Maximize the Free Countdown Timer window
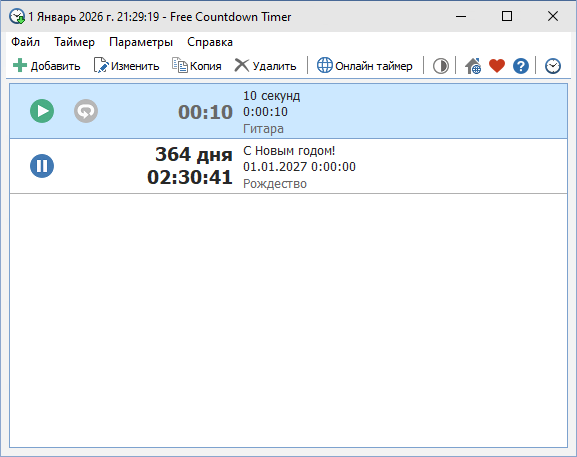Image resolution: width=577 pixels, height=457 pixels. (x=507, y=16)
